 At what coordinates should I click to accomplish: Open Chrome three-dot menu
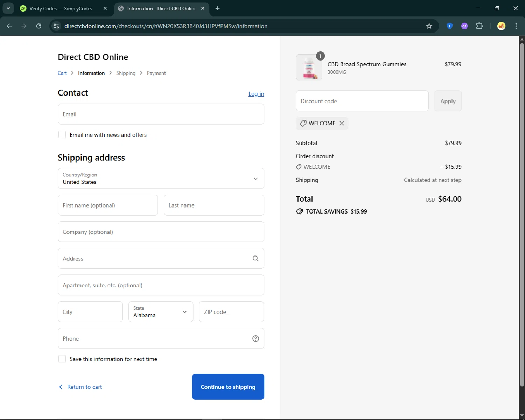[516, 26]
